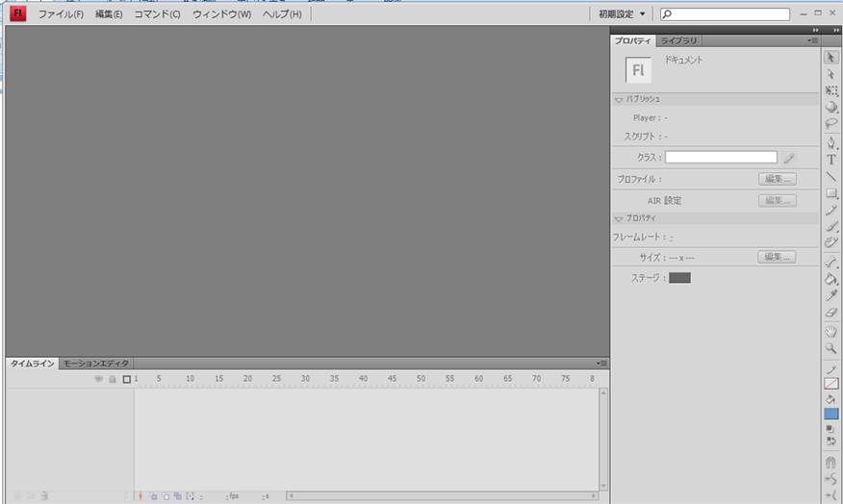Viewport: 843px width, 504px height.
Task: Open the 初期設定 workspace dropdown
Action: (x=622, y=14)
